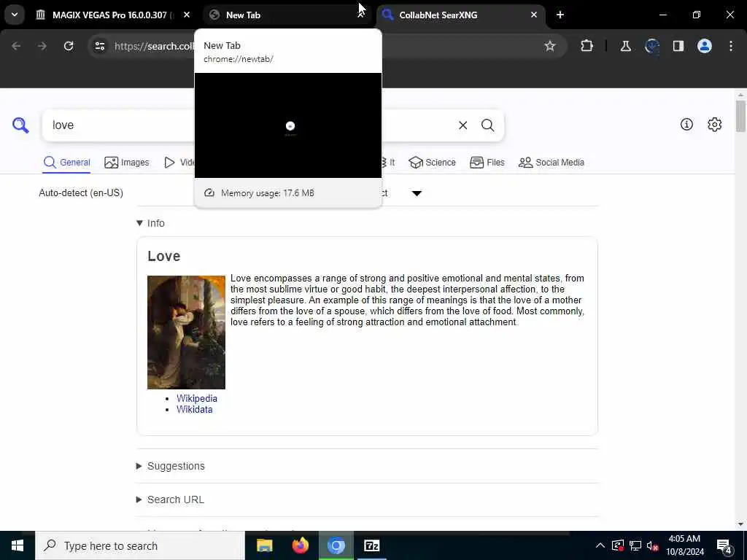Click chrome://newtab/ text in preview
The width and height of the screenshot is (747, 560).
(x=239, y=59)
